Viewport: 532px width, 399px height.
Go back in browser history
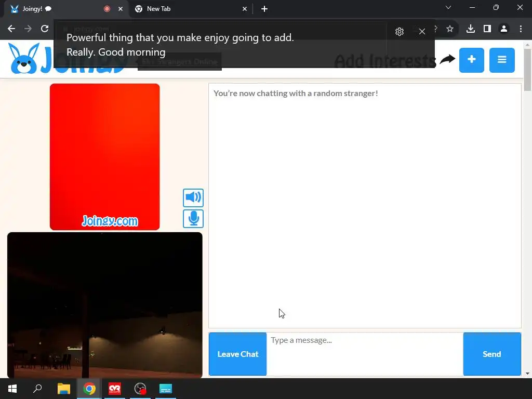click(11, 29)
